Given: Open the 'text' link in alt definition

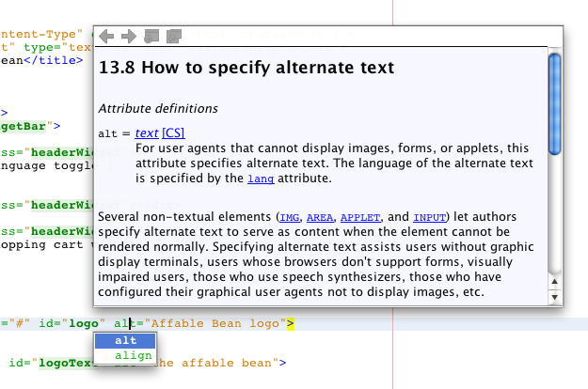Looking at the screenshot, I should pos(146,133).
